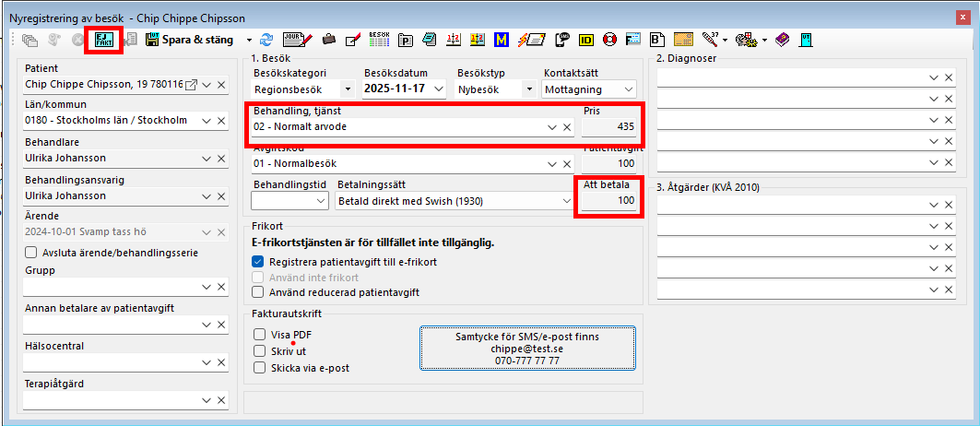The height and width of the screenshot is (426, 980).
Task: Click the EJ FAKT toolbar icon
Action: click(x=102, y=40)
